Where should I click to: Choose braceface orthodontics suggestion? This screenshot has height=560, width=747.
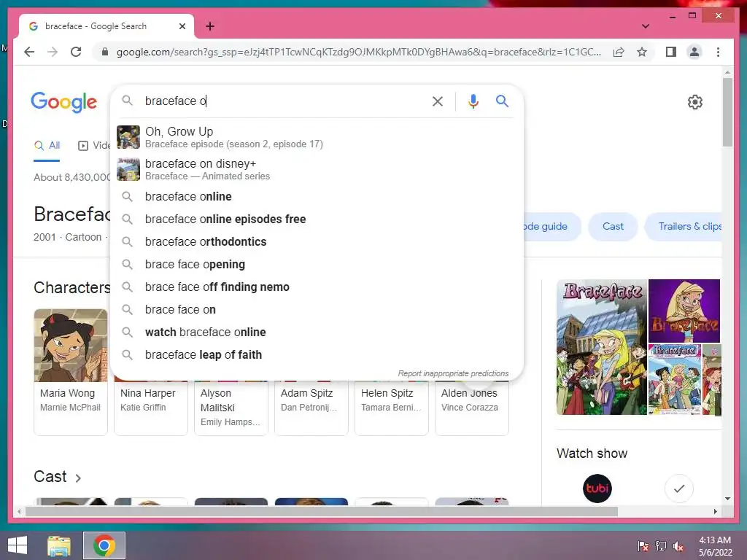pos(317,241)
